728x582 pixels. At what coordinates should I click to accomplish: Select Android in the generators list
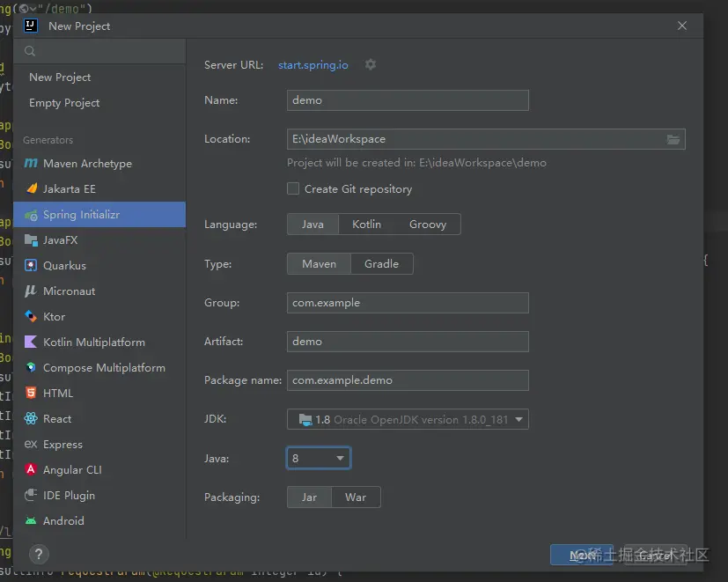click(99, 520)
